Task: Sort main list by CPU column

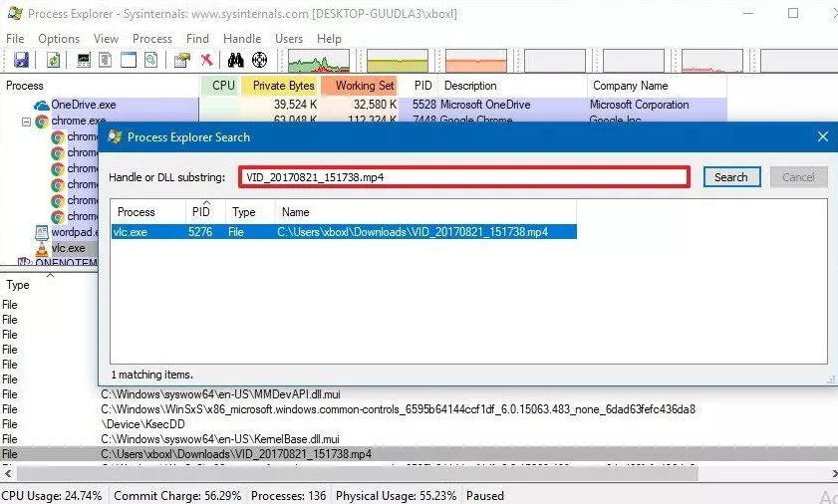Action: [x=219, y=86]
